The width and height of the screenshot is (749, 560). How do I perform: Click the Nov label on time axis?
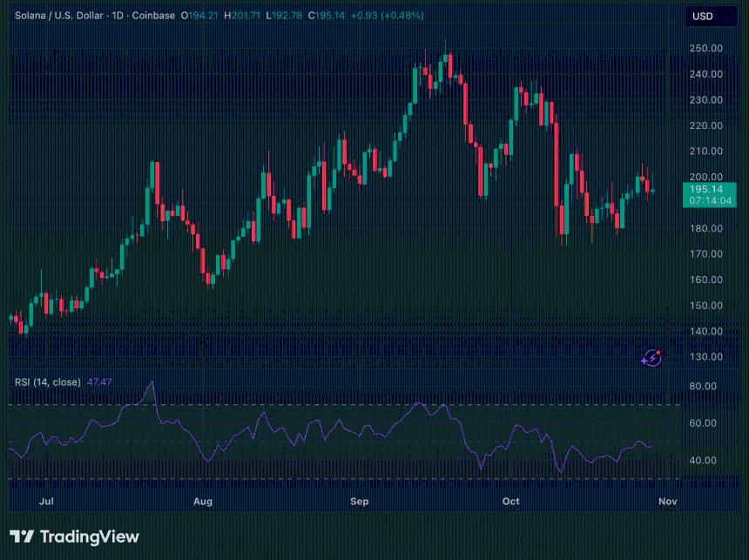coord(667,501)
